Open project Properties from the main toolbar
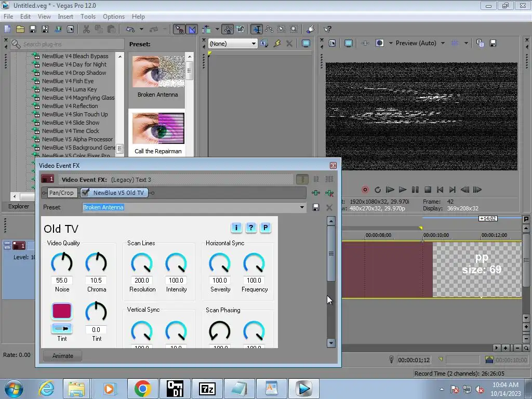 70,29
